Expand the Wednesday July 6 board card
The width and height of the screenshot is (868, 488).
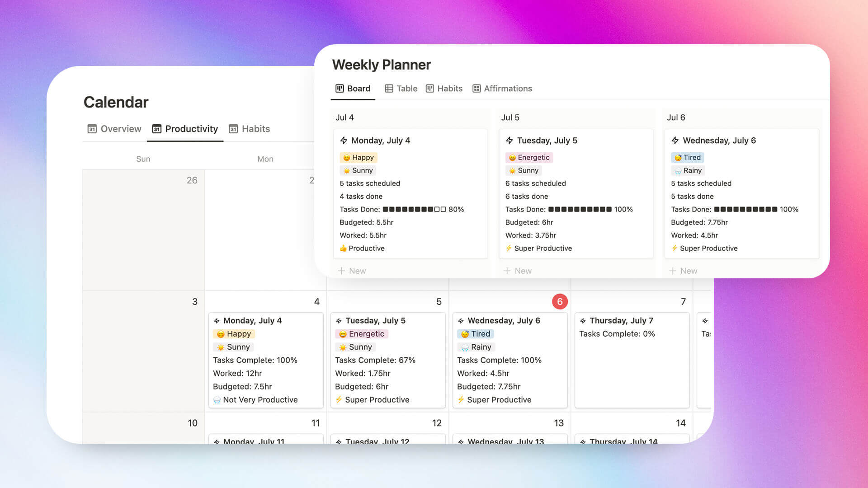(x=720, y=140)
